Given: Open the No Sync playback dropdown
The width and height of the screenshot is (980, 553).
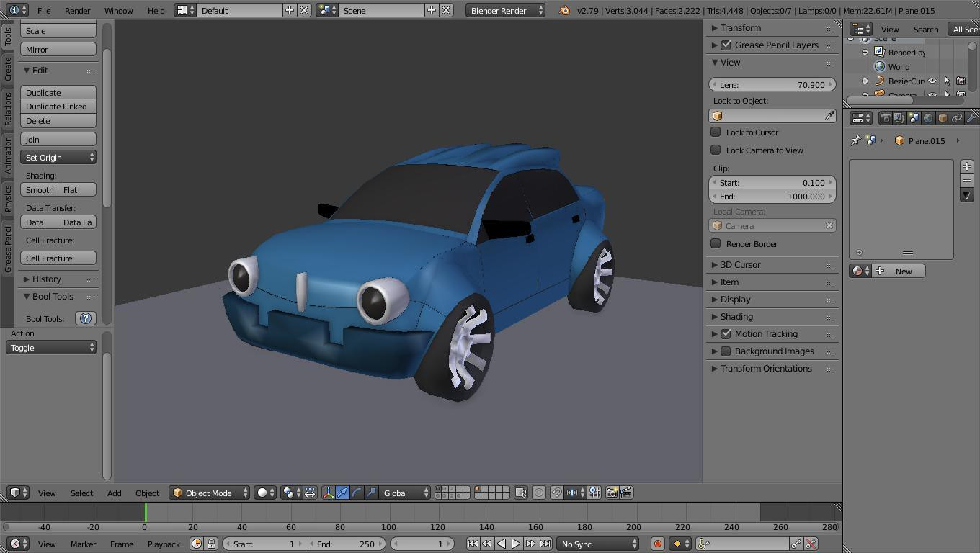Looking at the screenshot, I should point(598,544).
